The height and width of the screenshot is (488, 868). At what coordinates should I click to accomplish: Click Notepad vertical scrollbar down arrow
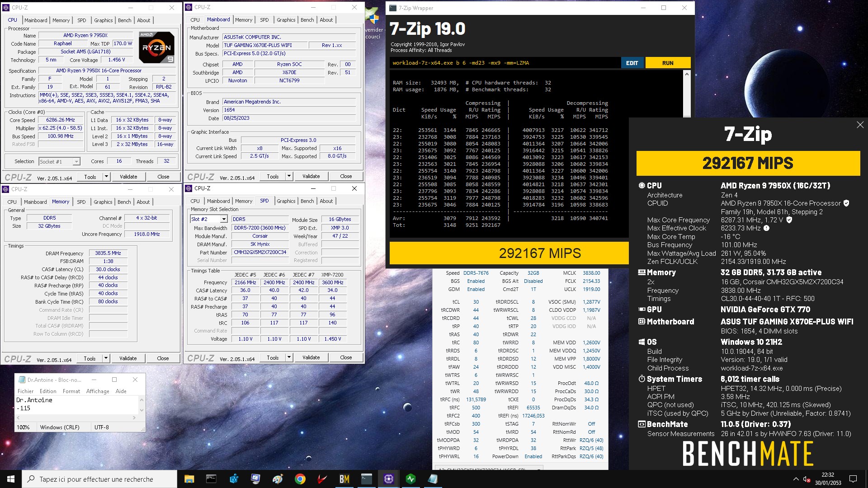point(142,410)
